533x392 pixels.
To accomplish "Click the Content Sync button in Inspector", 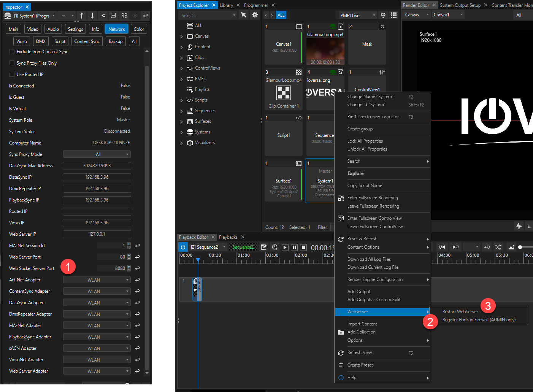I will (87, 41).
